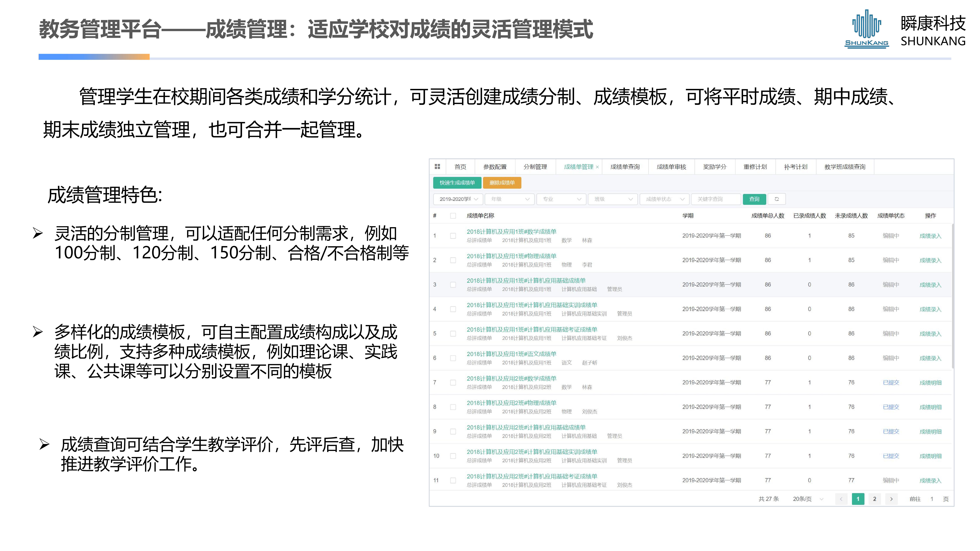980x551 pixels.
Task: Switch to the 参数配置 tab
Action: [x=495, y=167]
